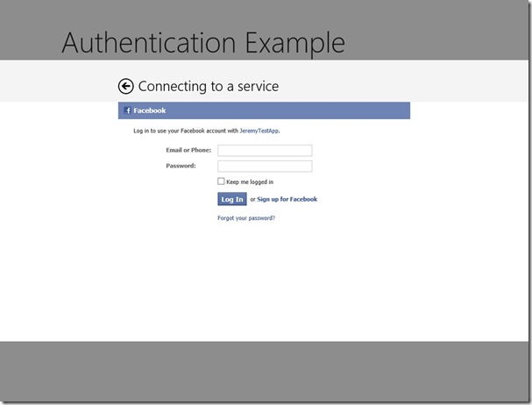Viewport: 532px width, 405px height.
Task: Click the Facebook header title text
Action: pyautogui.click(x=150, y=110)
